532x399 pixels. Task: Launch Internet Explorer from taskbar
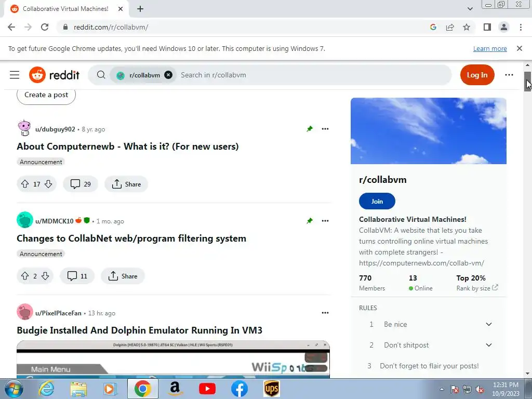(x=46, y=389)
